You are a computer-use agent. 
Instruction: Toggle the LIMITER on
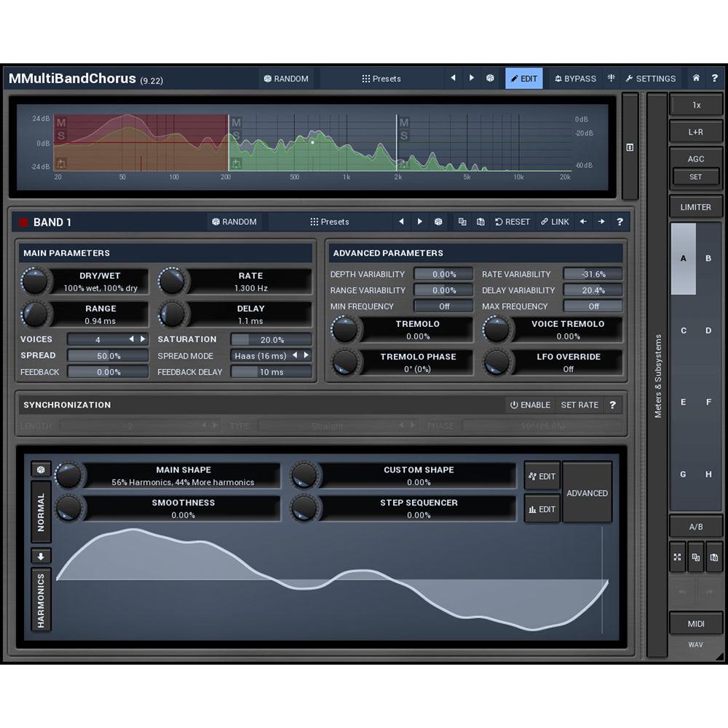coord(695,207)
